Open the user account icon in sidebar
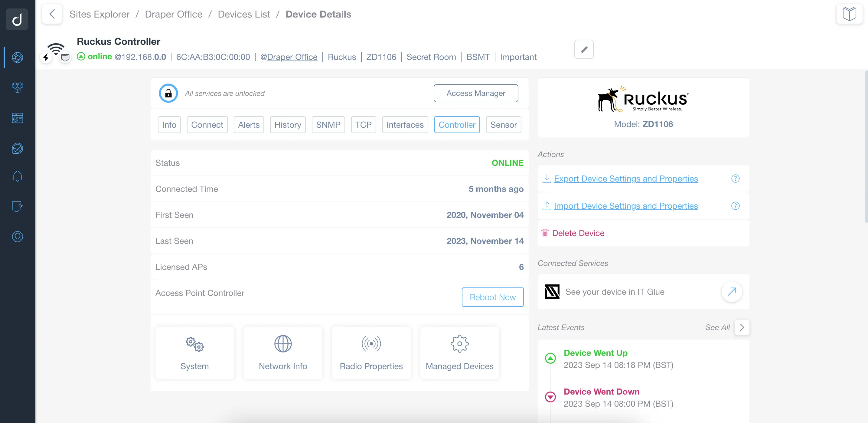The height and width of the screenshot is (423, 868). pyautogui.click(x=18, y=237)
